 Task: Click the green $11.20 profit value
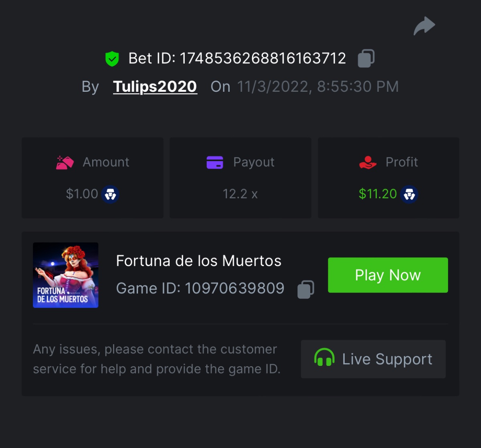(378, 194)
